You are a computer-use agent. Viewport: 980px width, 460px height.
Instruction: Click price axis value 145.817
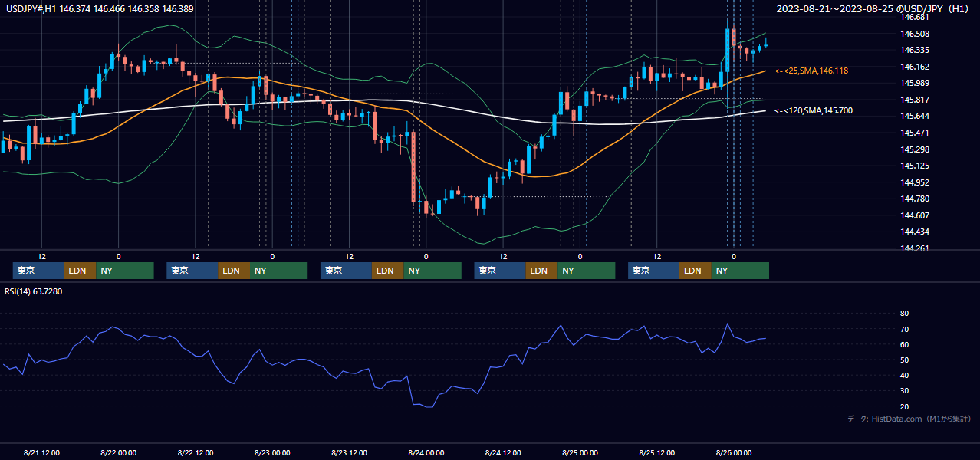tap(914, 100)
